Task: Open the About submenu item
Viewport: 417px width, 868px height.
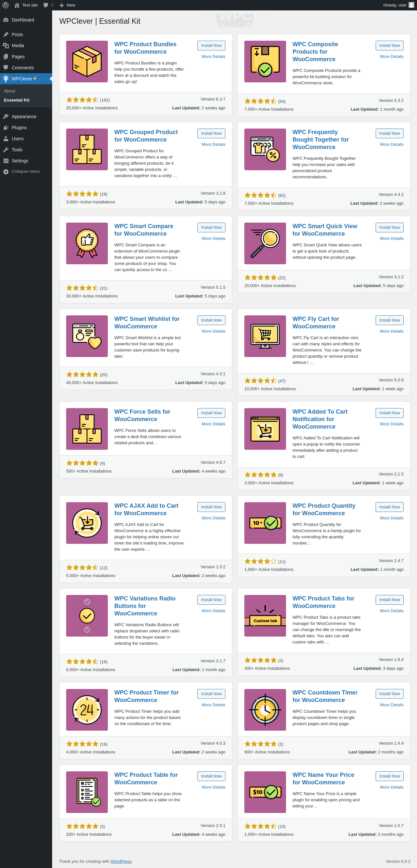Action: click(x=9, y=91)
